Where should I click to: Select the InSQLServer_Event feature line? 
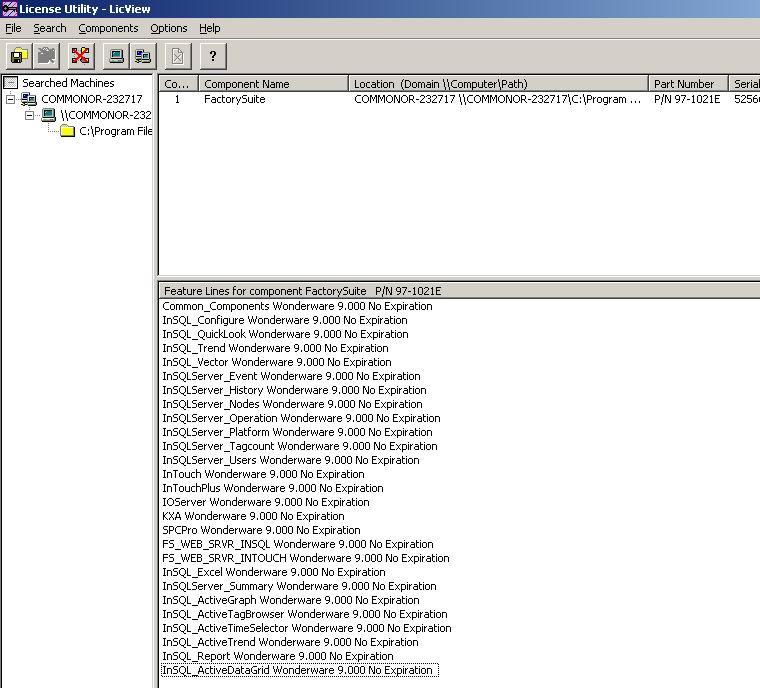[x=291, y=377]
